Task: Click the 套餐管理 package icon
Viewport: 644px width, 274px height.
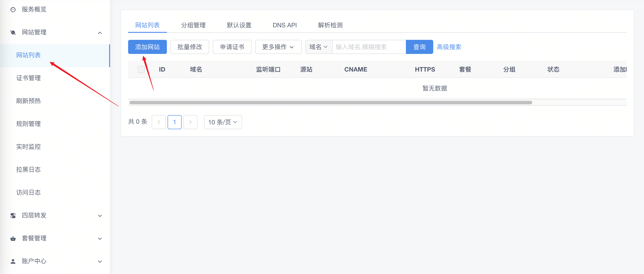Action: pos(13,239)
